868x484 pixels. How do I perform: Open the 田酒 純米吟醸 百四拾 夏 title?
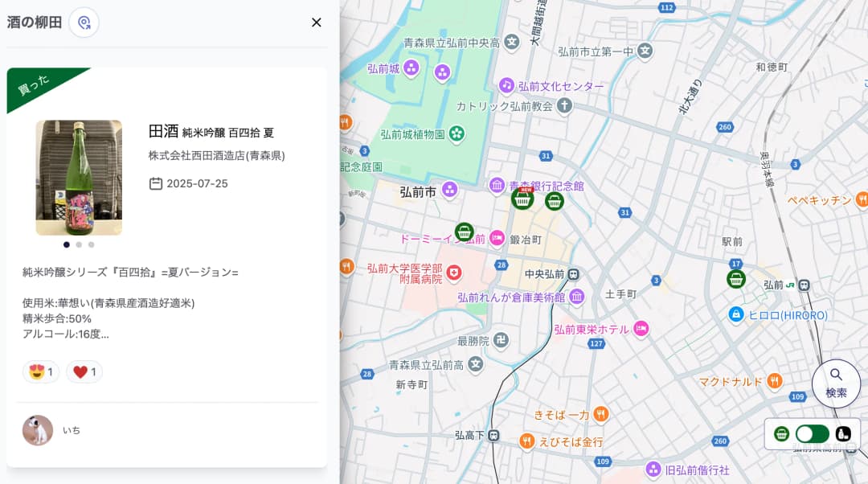[x=211, y=132]
